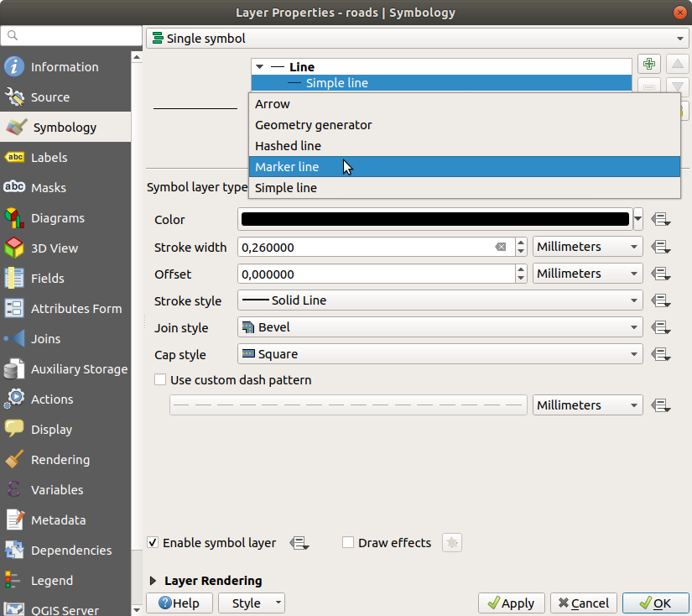Select Marker line from the list

pos(287,167)
